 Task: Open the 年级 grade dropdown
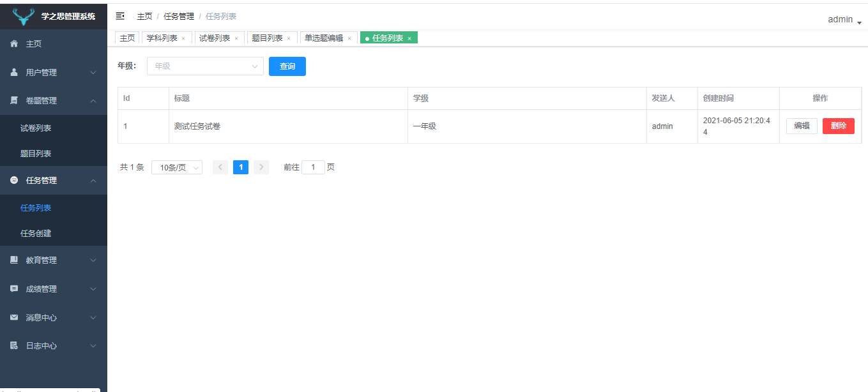click(205, 66)
